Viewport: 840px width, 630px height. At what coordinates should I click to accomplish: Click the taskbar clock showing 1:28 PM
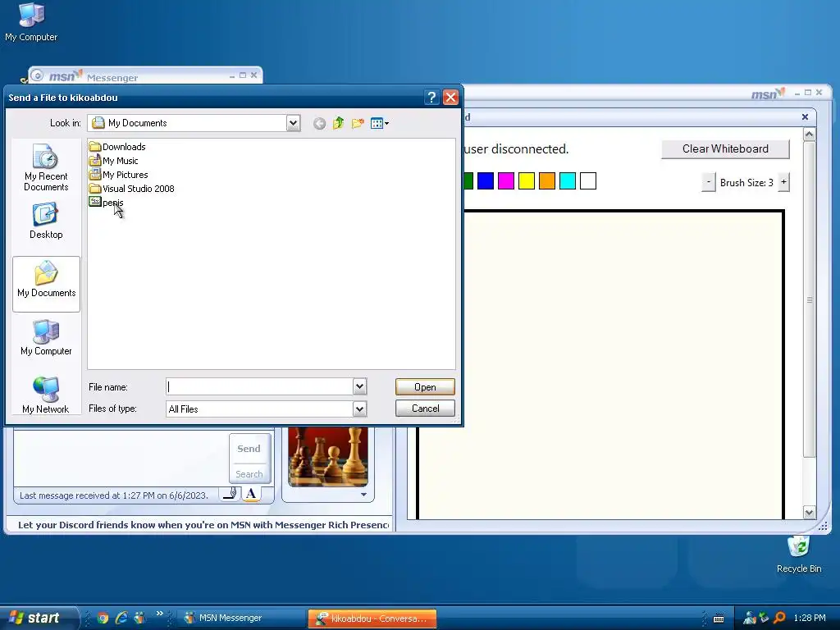point(810,619)
